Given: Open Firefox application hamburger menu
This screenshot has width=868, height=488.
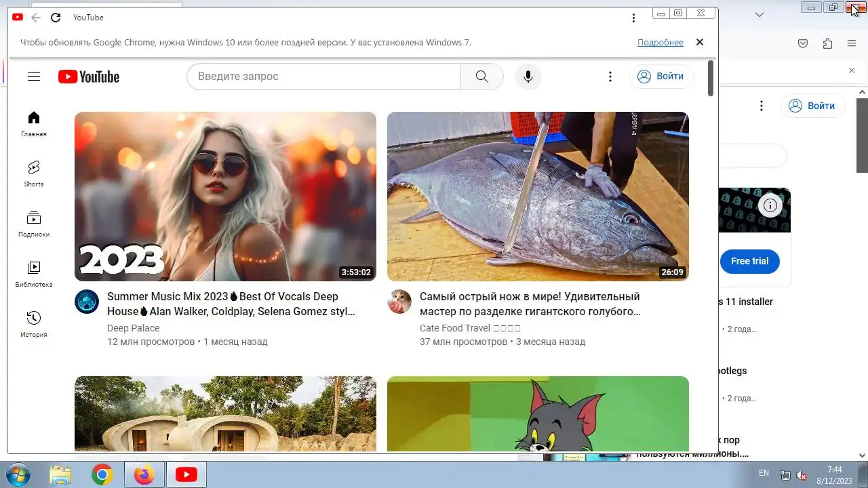Looking at the screenshot, I should [x=852, y=43].
